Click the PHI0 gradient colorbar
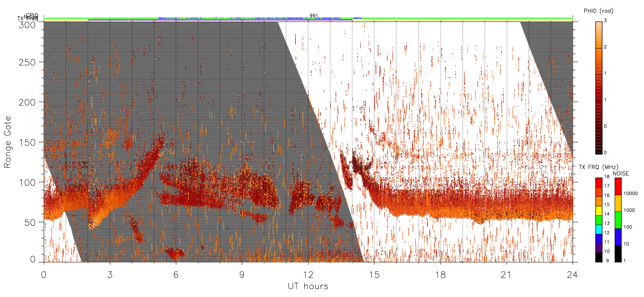This screenshot has width=644, height=297. [599, 87]
